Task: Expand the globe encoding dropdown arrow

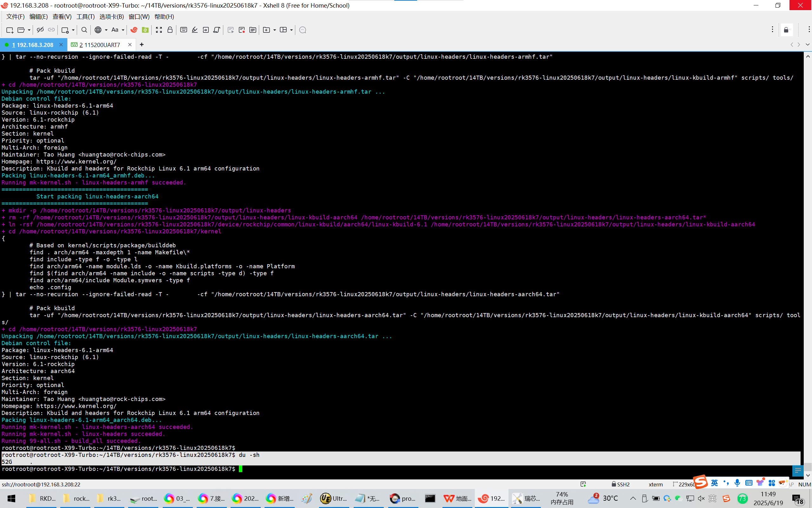Action: click(106, 30)
